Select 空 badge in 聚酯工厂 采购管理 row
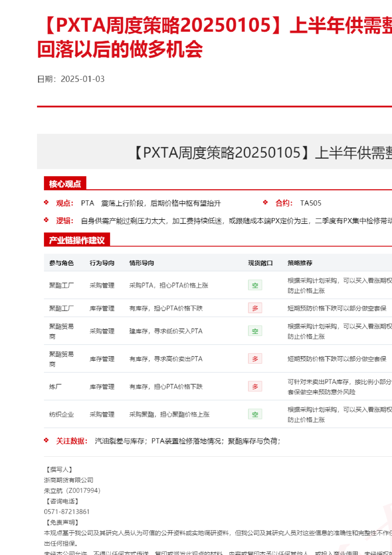This screenshot has height=555, width=392. pos(255,285)
